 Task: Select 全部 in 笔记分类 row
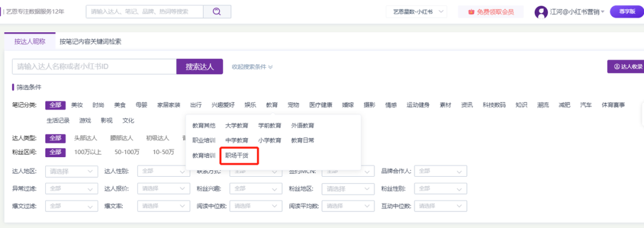point(55,105)
